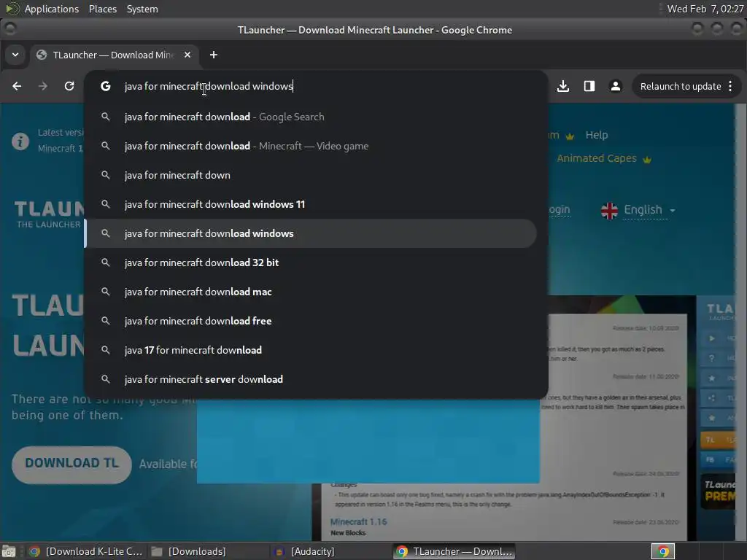Toggle the side panel icon
The height and width of the screenshot is (560, 747).
coord(589,86)
